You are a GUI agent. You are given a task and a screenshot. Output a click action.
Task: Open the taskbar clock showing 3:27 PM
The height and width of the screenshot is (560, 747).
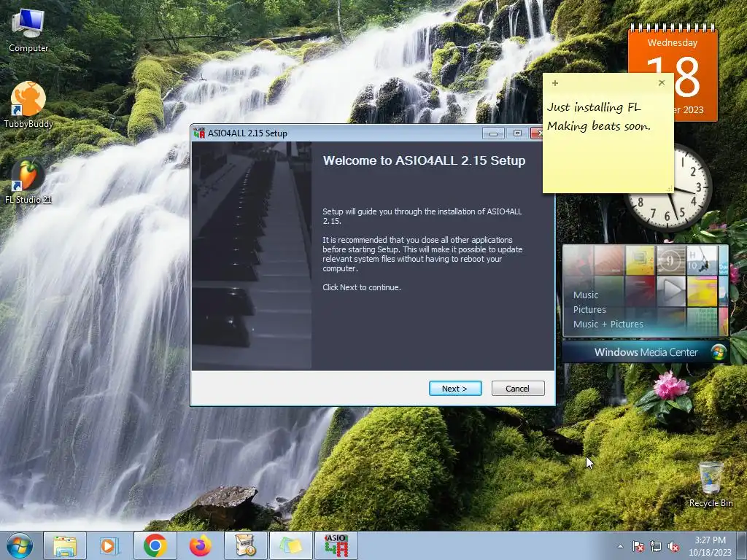click(x=710, y=546)
